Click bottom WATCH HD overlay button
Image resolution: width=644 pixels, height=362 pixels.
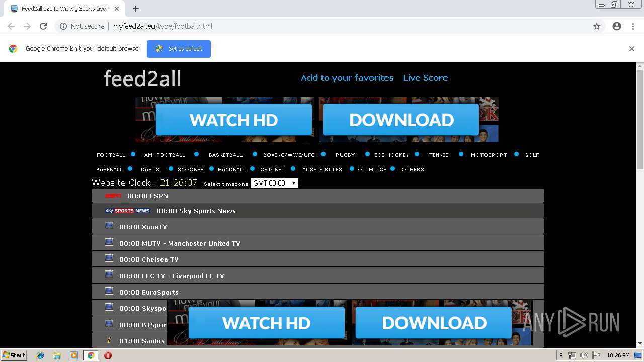tap(267, 323)
